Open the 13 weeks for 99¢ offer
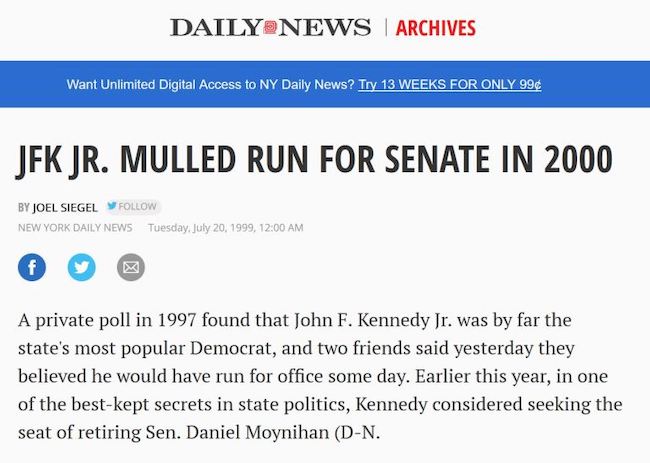650x463 pixels. tap(449, 85)
